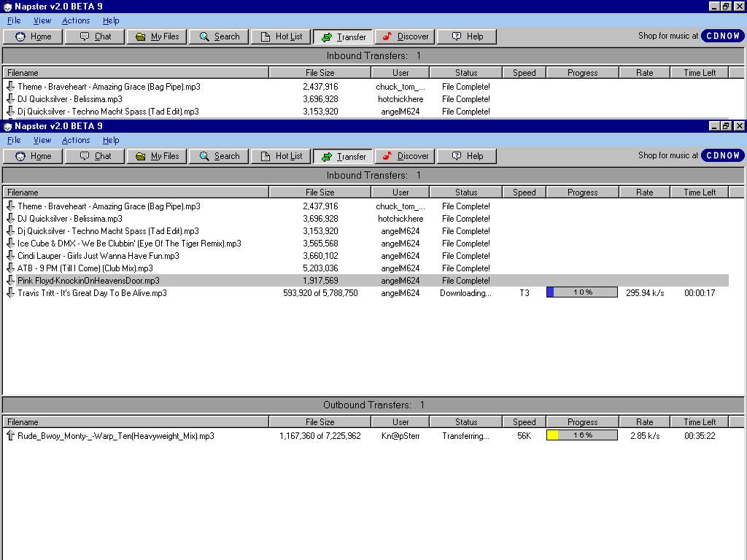Image resolution: width=747 pixels, height=560 pixels.
Task: Click toolbar Help button in the lower window
Action: (x=467, y=156)
